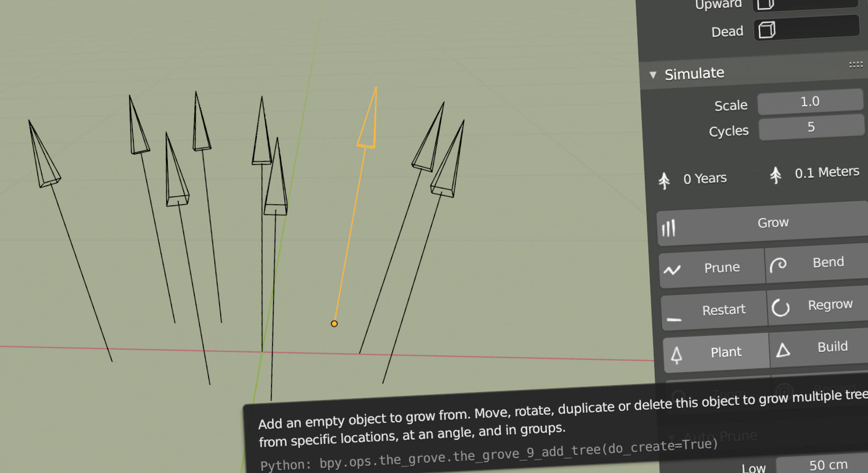Click the Dead label

pyautogui.click(x=727, y=32)
